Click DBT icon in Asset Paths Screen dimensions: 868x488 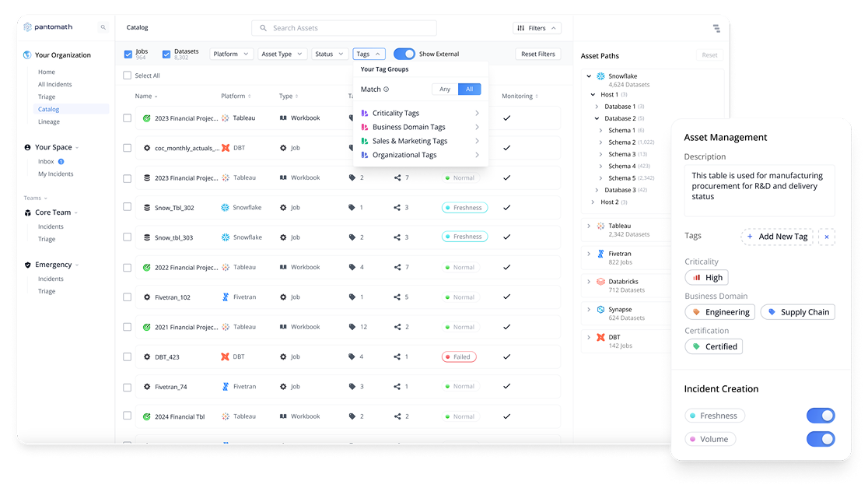click(x=600, y=337)
